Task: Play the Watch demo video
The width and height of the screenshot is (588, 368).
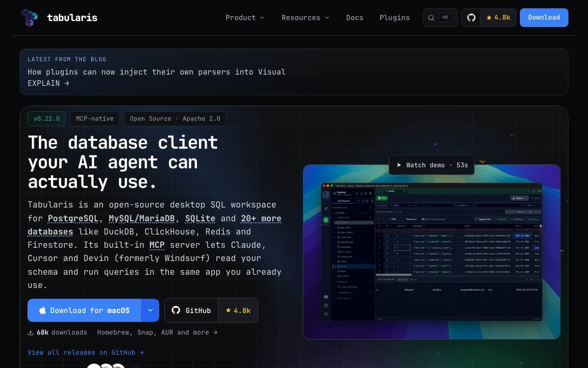Action: click(432, 165)
